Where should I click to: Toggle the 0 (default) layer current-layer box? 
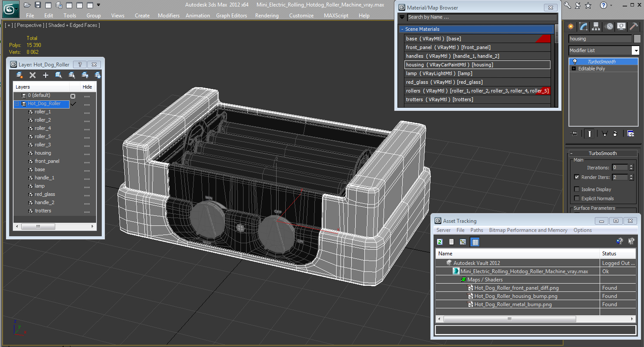pos(73,96)
